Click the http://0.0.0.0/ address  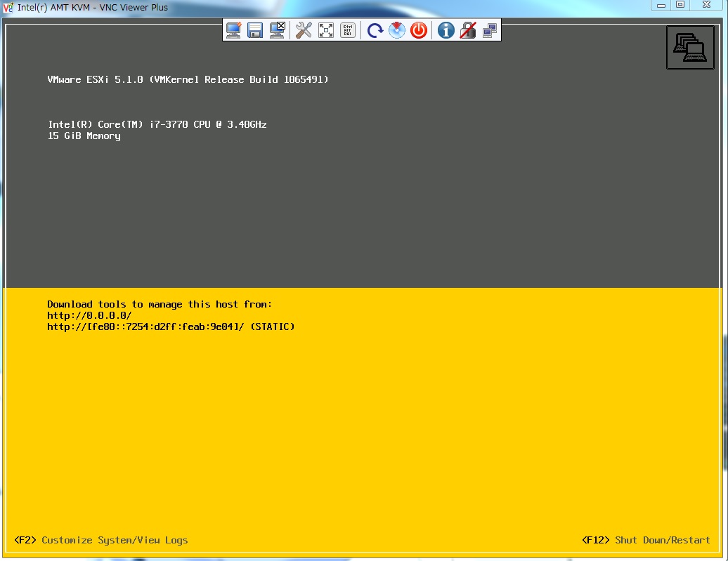(x=89, y=315)
